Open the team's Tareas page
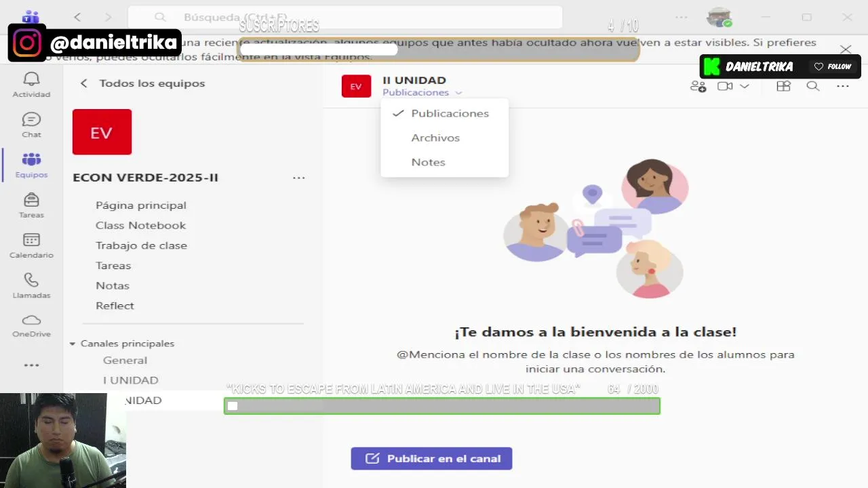Screen dimensions: 868x488 [x=113, y=266]
